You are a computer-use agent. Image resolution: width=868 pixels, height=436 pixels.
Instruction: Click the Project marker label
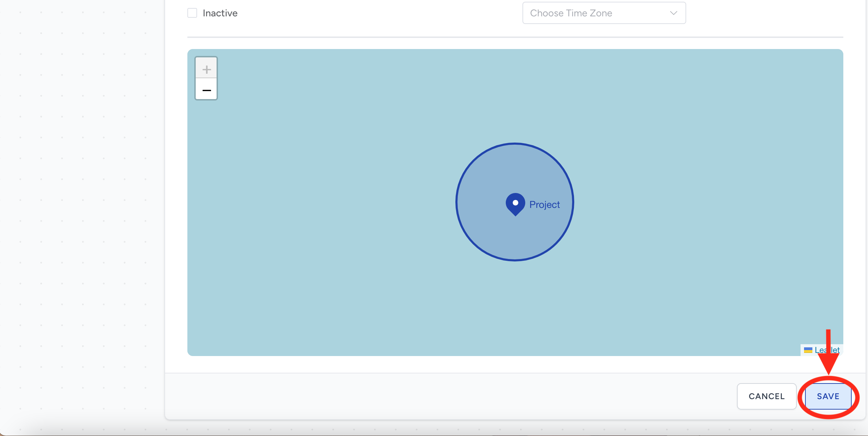544,205
